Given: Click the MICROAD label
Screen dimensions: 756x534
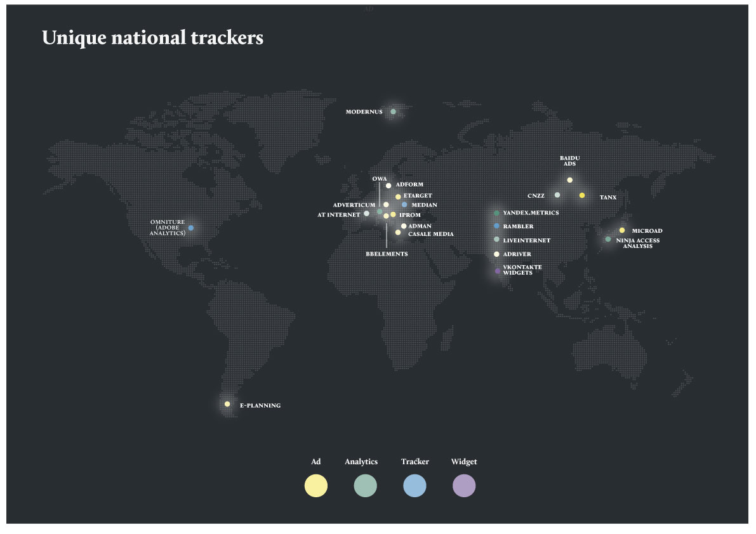Looking at the screenshot, I should click(647, 231).
